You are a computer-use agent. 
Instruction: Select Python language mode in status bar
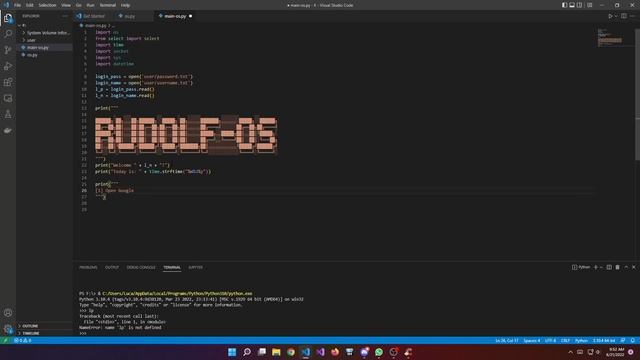(581, 340)
